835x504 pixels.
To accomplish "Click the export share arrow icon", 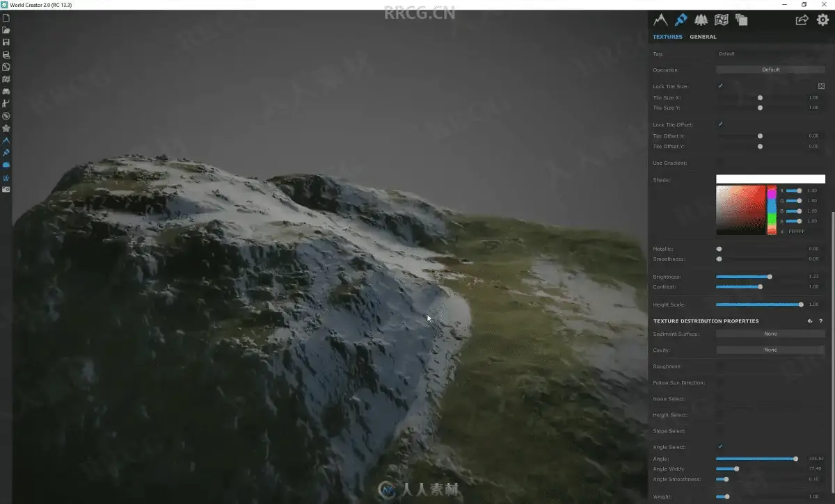I will click(802, 20).
